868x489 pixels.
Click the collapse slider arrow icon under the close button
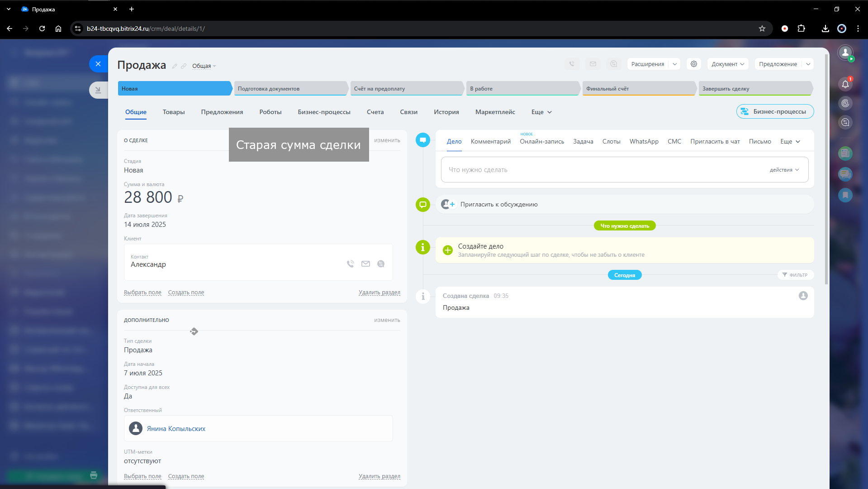pos(98,90)
